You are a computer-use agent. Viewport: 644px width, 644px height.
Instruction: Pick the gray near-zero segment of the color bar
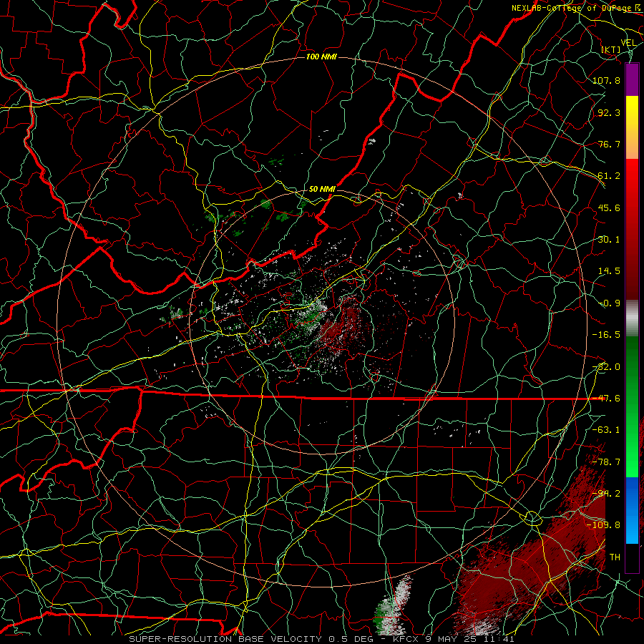[632, 318]
